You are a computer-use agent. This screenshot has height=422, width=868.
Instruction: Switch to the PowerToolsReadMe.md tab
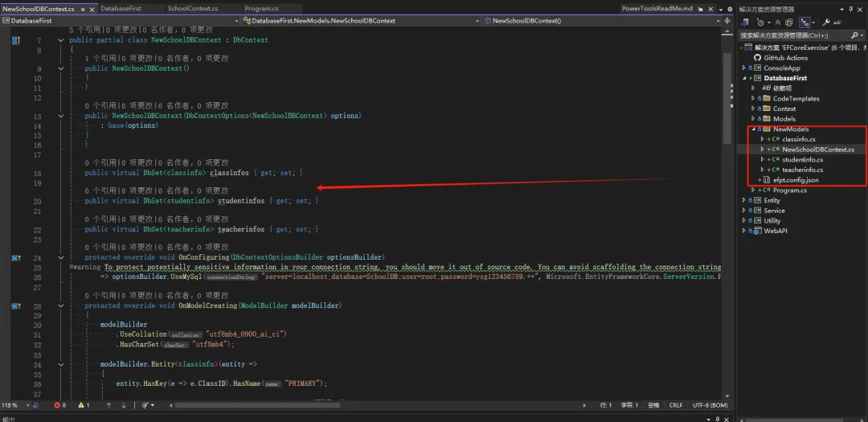pos(657,9)
